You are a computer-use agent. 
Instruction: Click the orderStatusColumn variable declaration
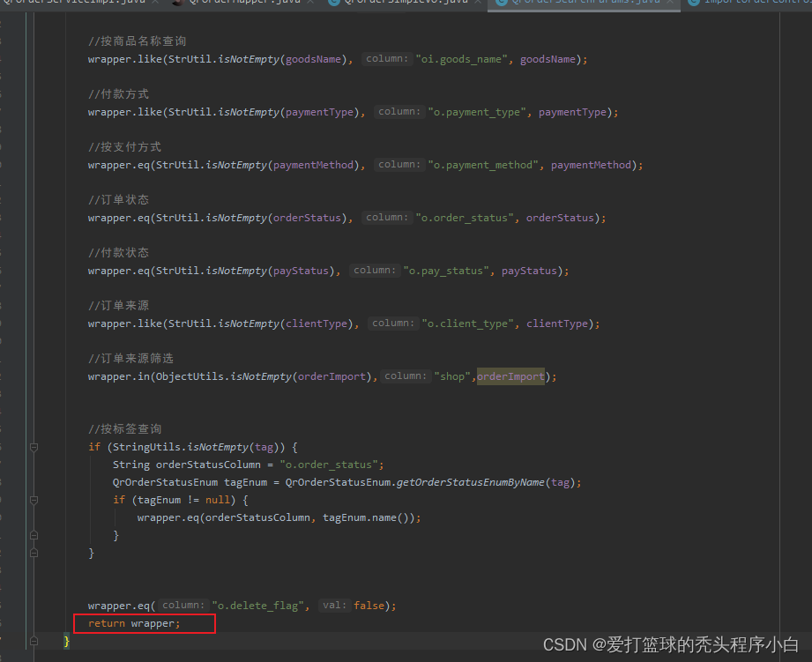point(208,465)
